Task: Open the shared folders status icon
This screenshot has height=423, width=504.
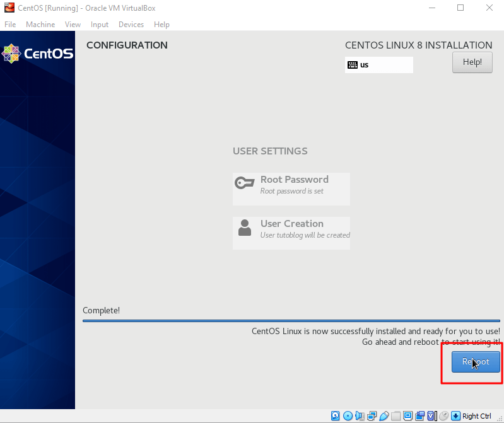Action: pos(396,416)
